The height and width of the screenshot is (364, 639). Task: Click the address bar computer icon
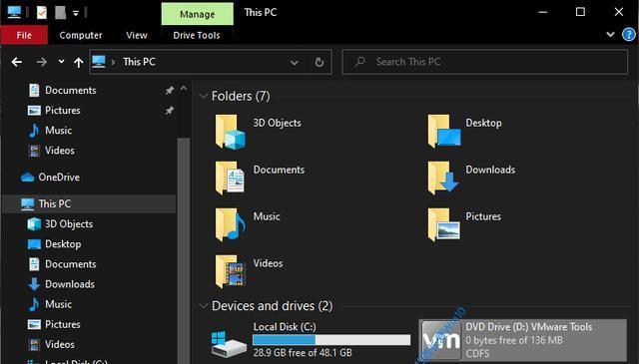pyautogui.click(x=99, y=62)
